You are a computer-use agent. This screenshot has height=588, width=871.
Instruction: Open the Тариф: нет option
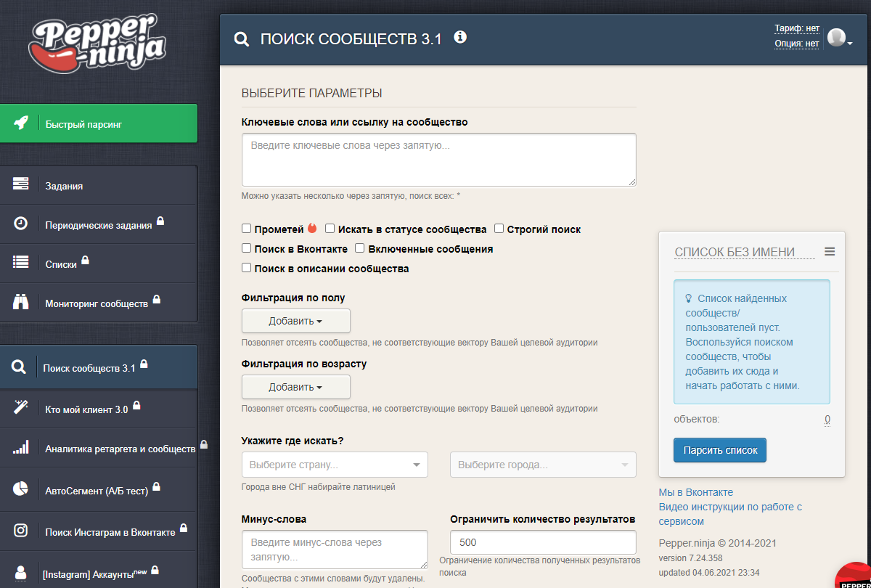797,28
